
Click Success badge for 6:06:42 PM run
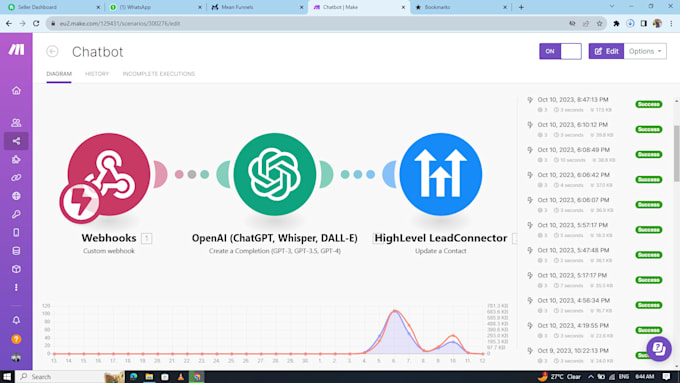649,180
